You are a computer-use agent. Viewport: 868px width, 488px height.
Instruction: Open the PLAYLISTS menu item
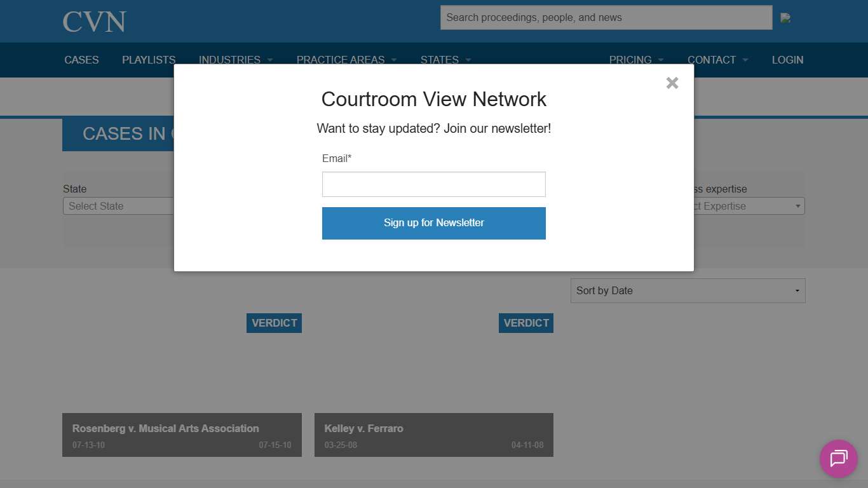coord(148,59)
